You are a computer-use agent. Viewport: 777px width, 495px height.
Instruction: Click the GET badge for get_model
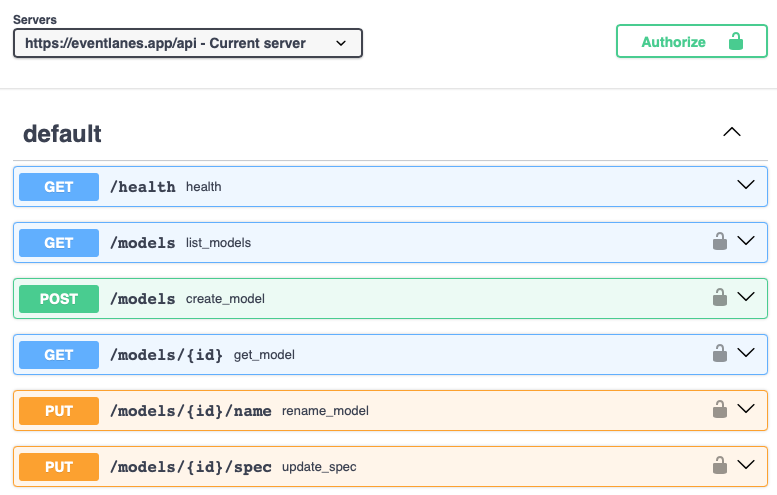[x=59, y=355]
